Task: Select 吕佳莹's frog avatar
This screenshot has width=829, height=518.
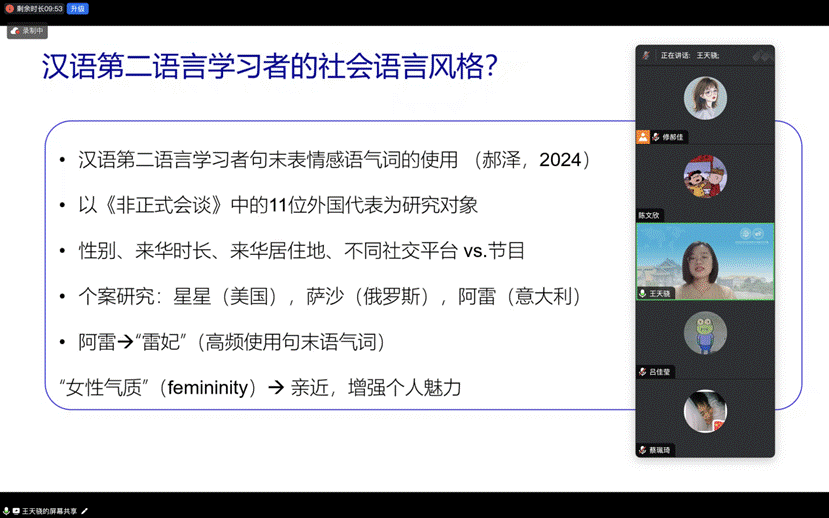Action: [x=705, y=333]
